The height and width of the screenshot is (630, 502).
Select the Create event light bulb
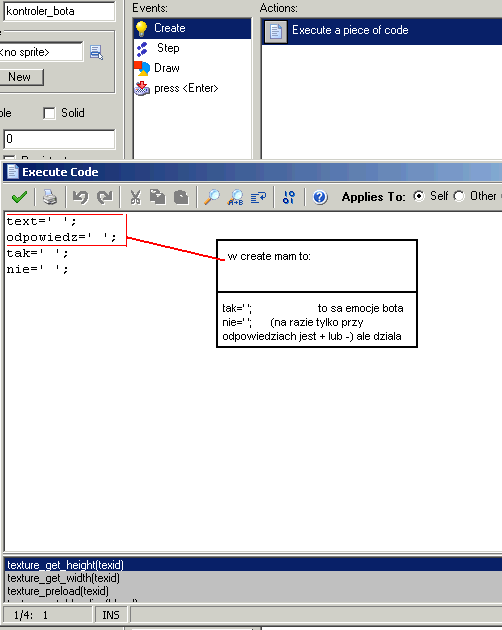coord(193,28)
